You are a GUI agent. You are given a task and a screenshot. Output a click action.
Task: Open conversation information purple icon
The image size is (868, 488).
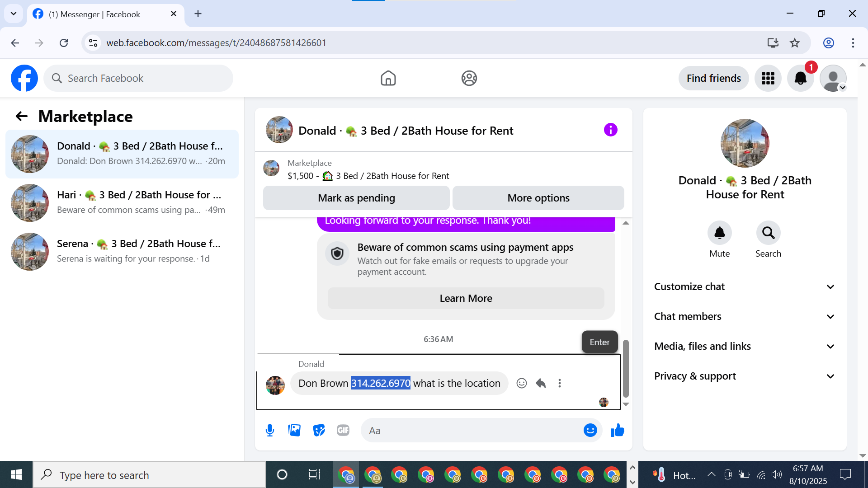pyautogui.click(x=610, y=130)
